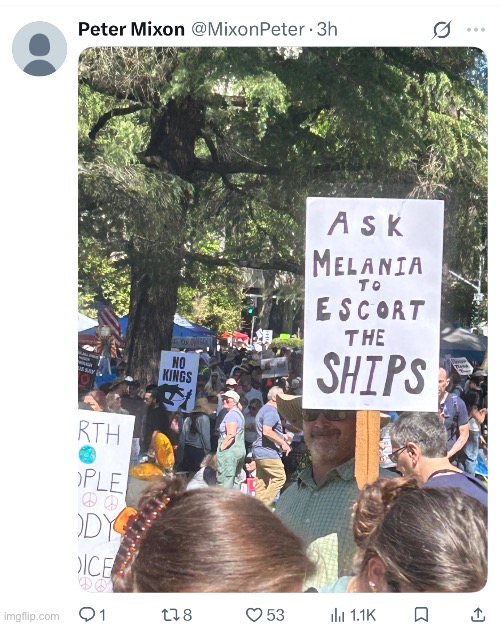Click the 'No Kings' sign in the photo

click(x=178, y=380)
